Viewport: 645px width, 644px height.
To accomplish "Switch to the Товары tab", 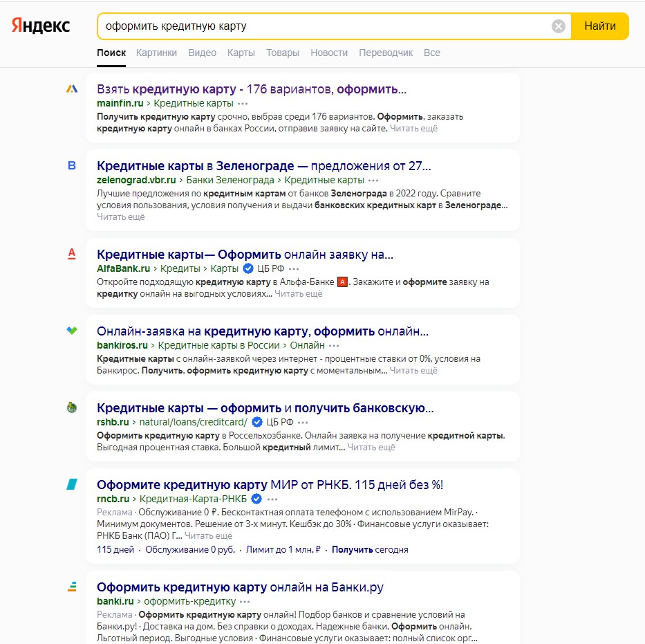I will 283,53.
